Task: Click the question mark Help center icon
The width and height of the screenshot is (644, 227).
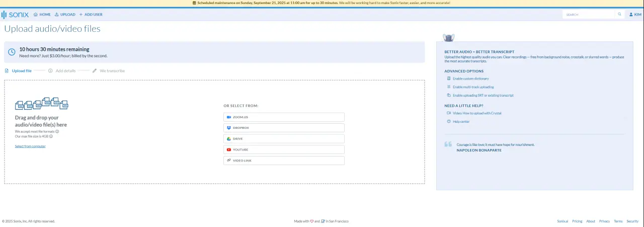Action: click(449, 121)
